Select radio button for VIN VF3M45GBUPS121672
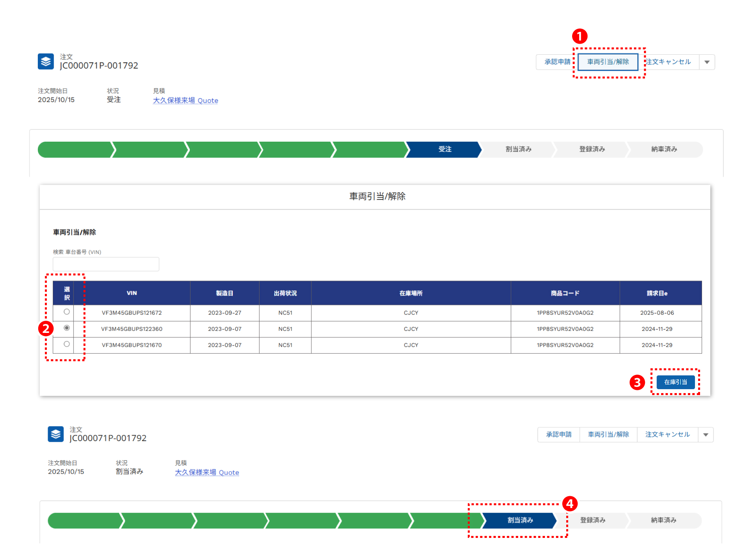Image resolution: width=756 pixels, height=556 pixels. 67,312
